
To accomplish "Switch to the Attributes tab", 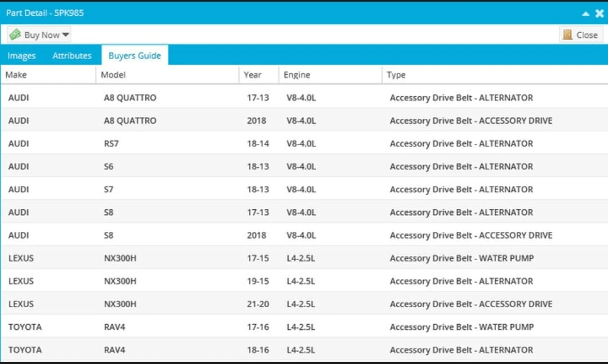I will tap(72, 56).
